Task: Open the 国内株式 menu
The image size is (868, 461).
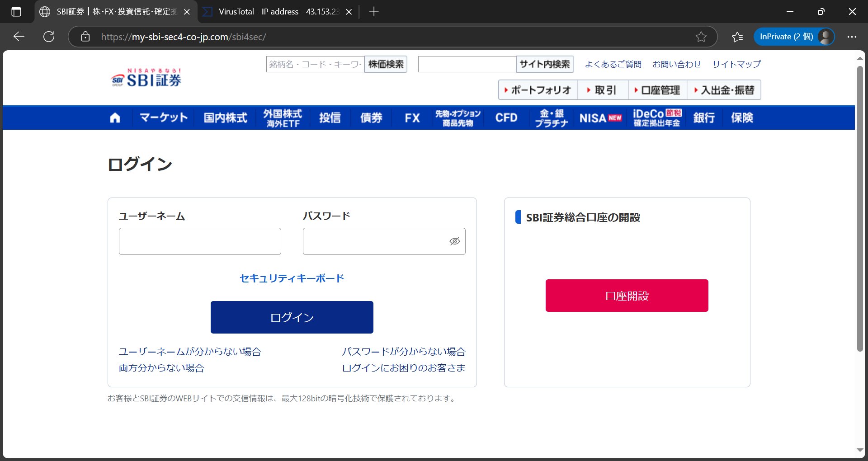Action: pos(225,118)
